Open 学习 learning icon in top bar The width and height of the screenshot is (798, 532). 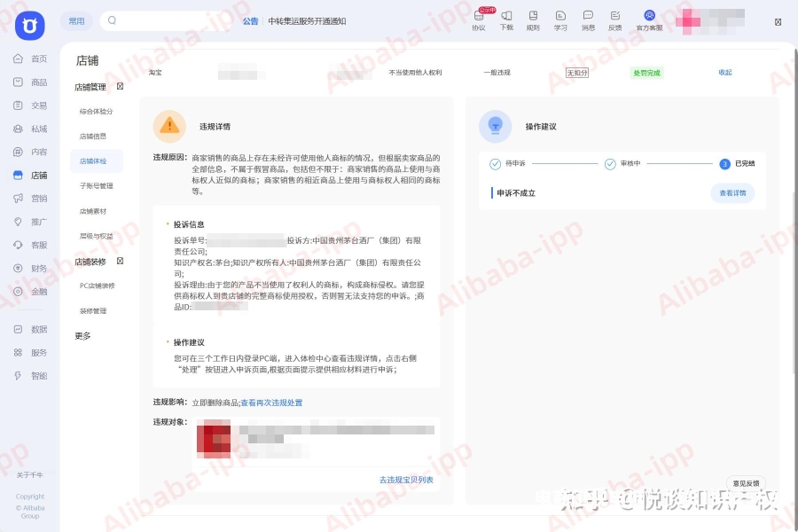[x=560, y=15]
